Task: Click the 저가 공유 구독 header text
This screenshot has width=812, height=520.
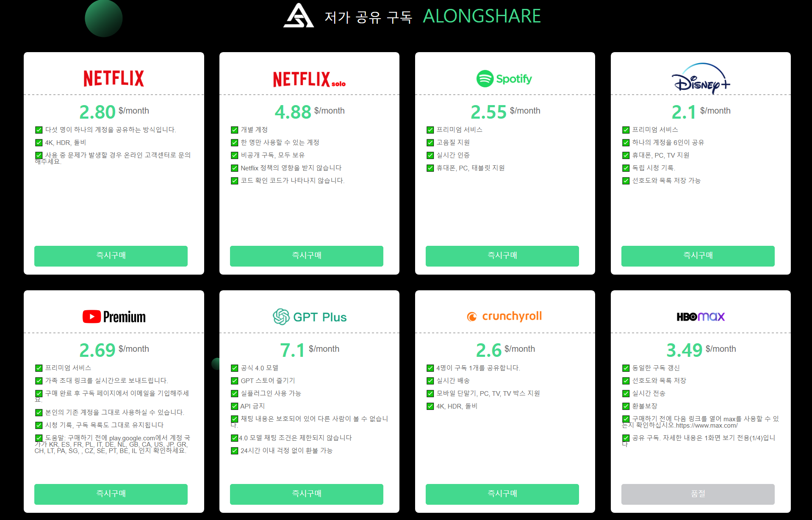Action: (368, 17)
